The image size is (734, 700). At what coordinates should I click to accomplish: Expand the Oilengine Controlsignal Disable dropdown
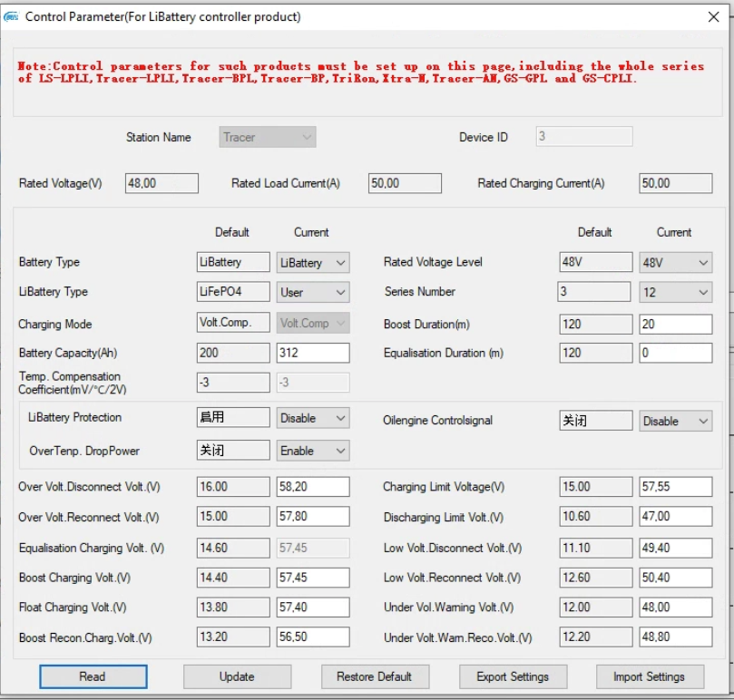point(676,421)
